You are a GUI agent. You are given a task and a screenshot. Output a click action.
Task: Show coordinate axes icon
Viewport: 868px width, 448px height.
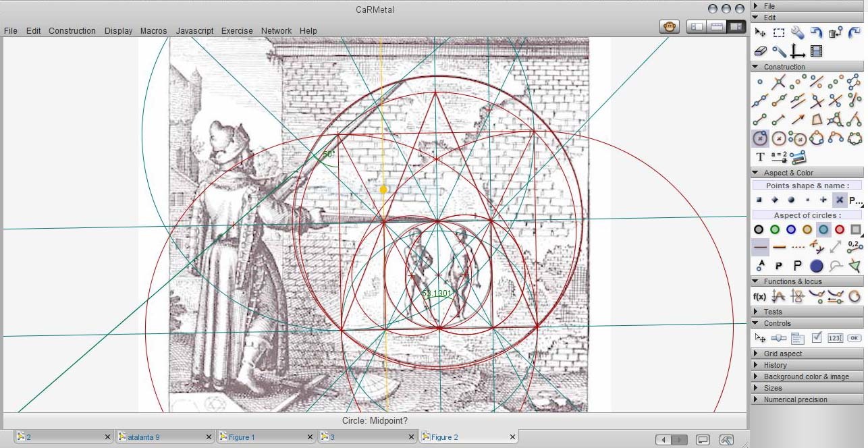pos(798,51)
